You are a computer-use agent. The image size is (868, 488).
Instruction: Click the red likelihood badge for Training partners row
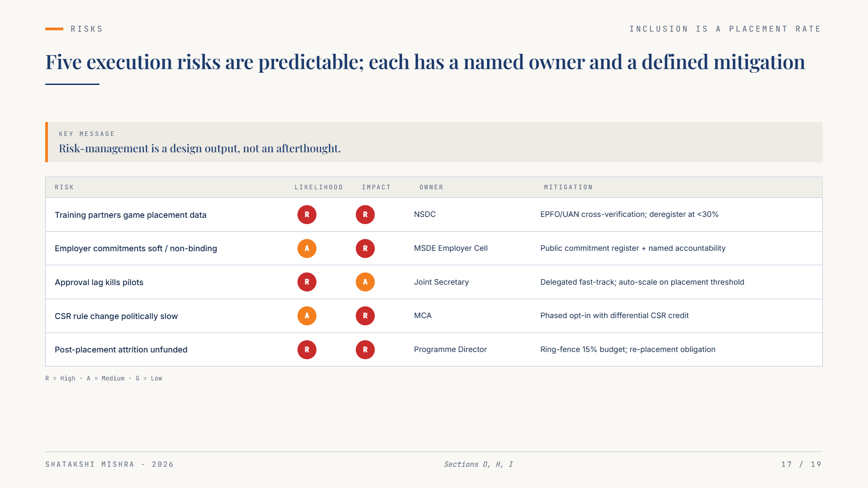(307, 215)
